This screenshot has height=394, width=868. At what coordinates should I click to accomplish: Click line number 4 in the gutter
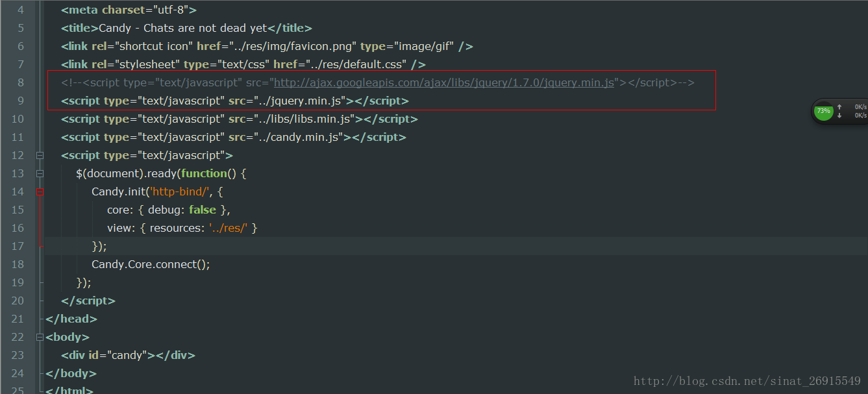[21, 10]
